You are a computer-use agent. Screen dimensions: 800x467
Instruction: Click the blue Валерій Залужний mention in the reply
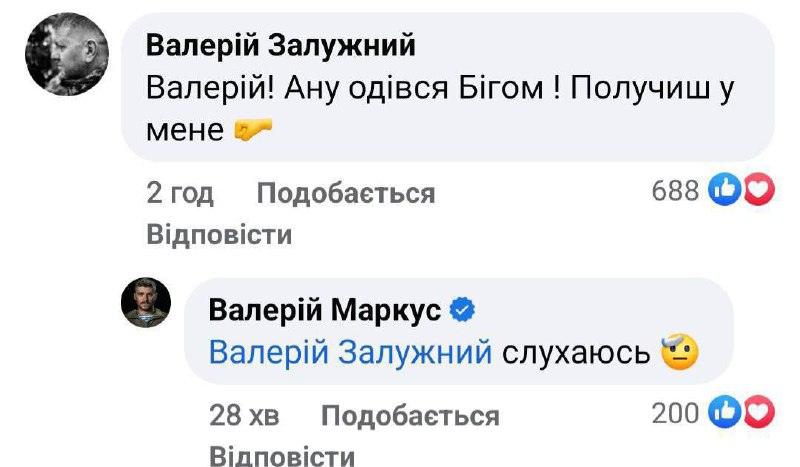tap(350, 353)
